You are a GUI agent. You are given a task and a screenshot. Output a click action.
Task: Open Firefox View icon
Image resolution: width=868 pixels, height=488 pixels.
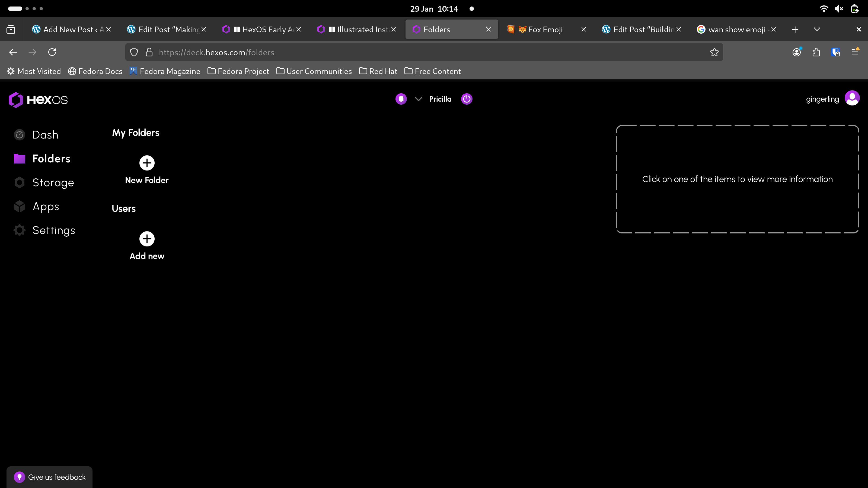pyautogui.click(x=11, y=29)
